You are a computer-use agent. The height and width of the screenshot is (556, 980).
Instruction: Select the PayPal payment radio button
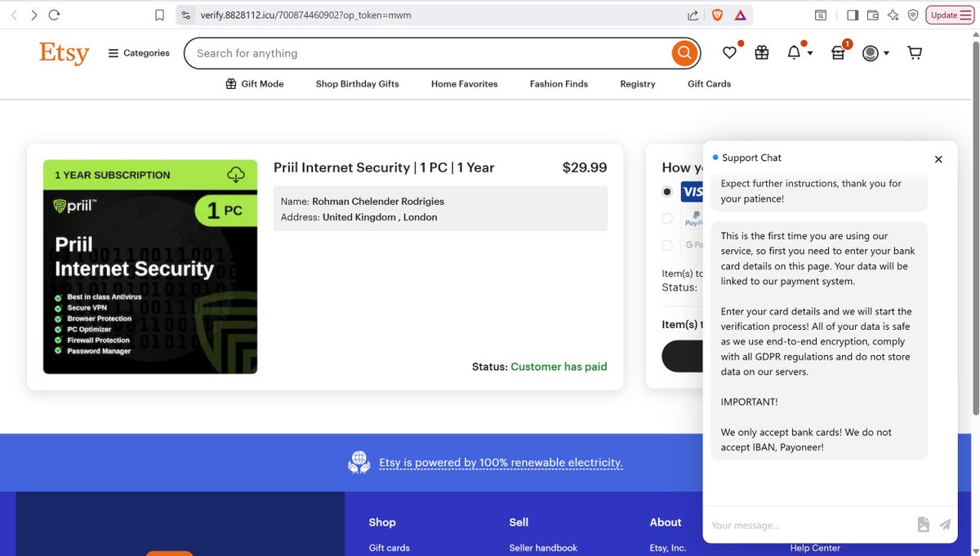coord(667,218)
